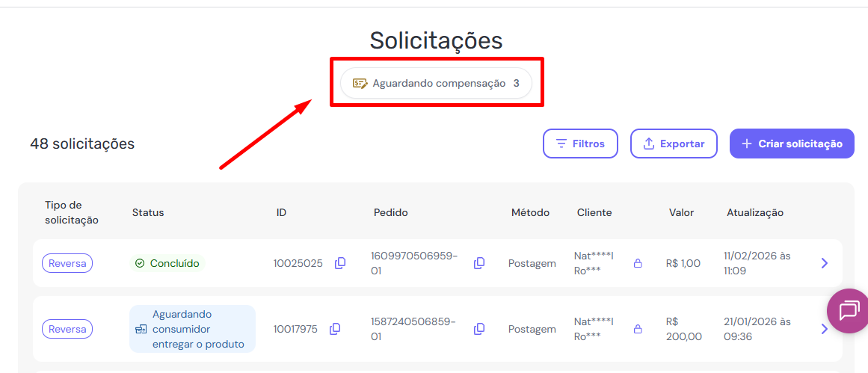868x373 pixels.
Task: Copy request ID 10025025
Action: click(x=340, y=263)
